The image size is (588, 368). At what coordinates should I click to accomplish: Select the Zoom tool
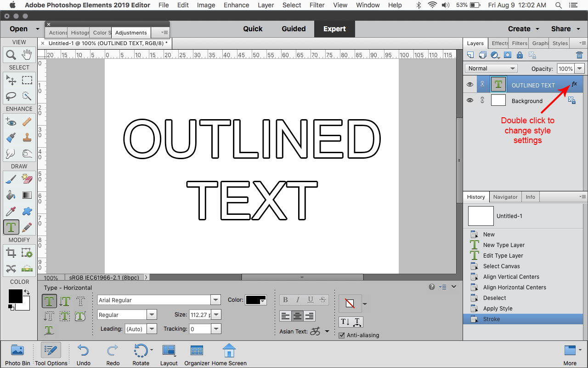click(x=11, y=54)
